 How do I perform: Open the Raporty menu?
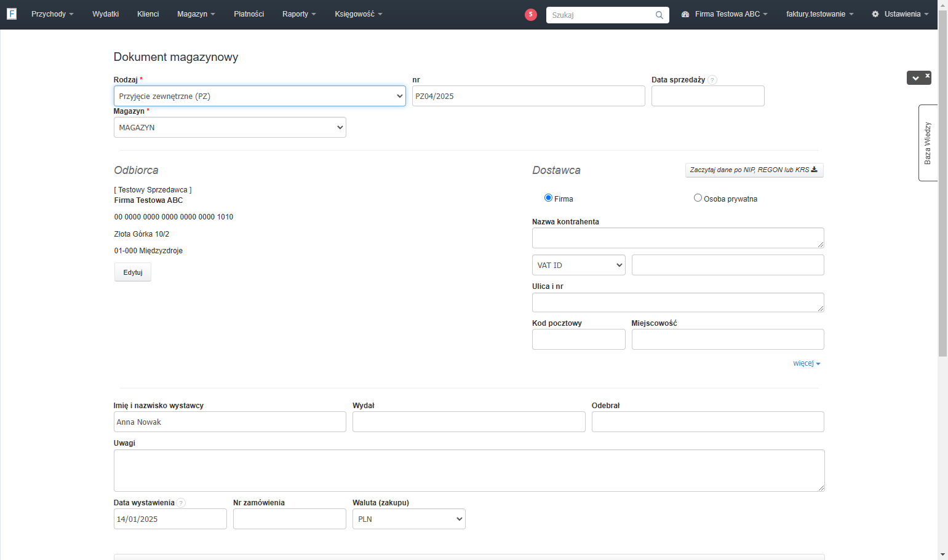point(299,14)
